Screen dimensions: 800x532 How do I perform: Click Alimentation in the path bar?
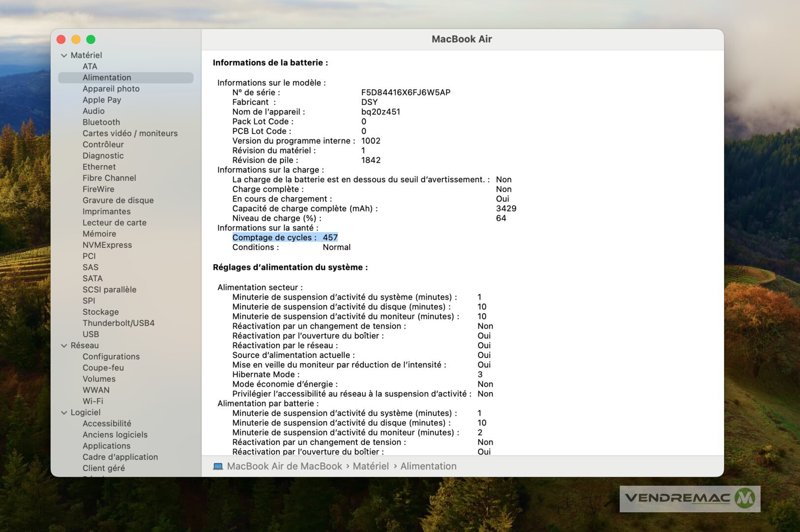(x=428, y=466)
